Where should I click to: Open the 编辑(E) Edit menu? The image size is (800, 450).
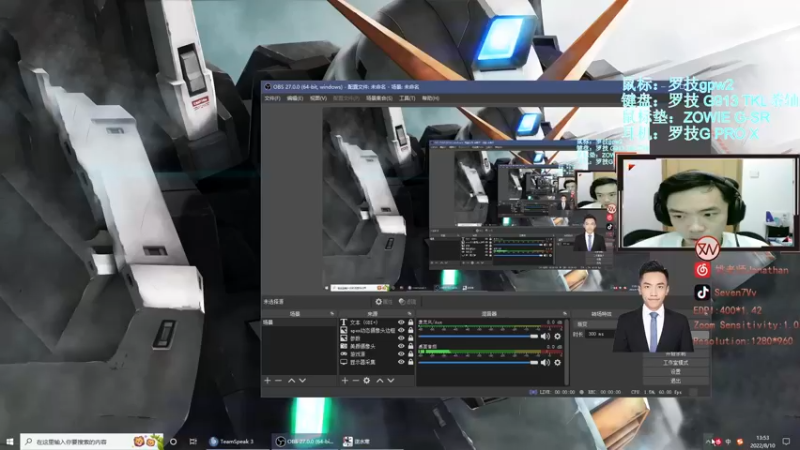295,98
